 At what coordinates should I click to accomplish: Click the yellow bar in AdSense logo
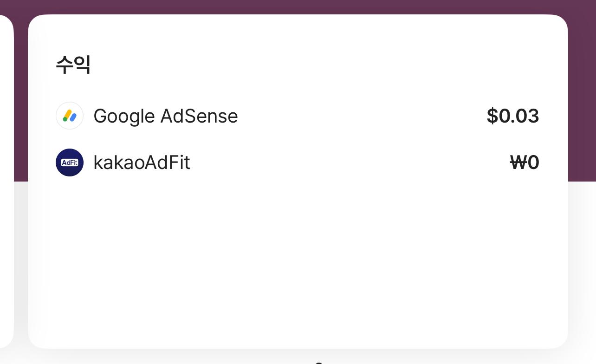[x=67, y=114]
